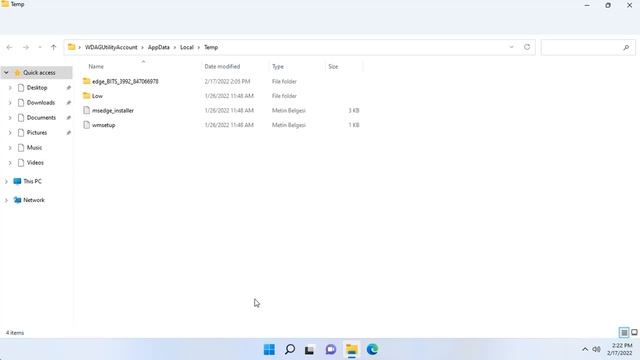Launch Microsoft Edge from the taskbar
The width and height of the screenshot is (640, 360).
(x=372, y=349)
